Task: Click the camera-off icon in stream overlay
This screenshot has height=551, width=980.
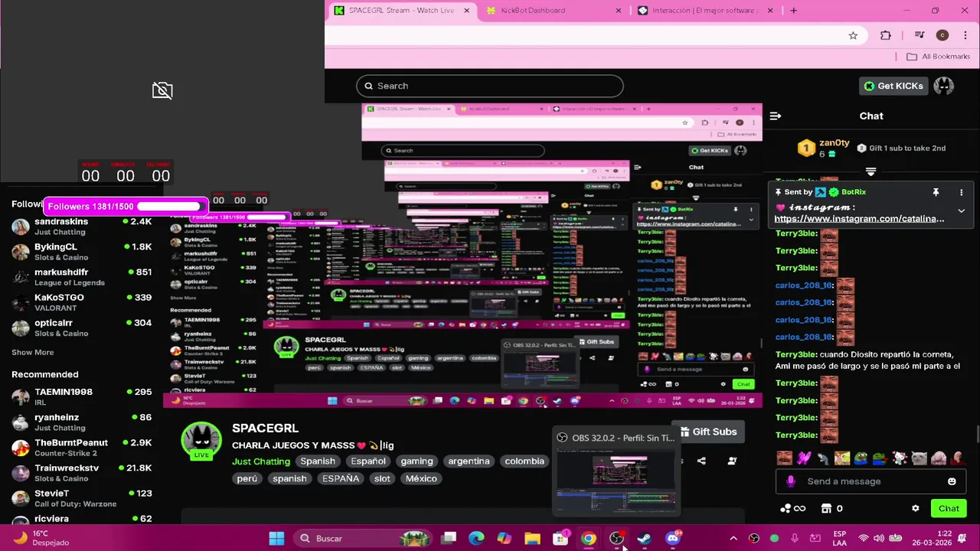Action: tap(162, 90)
